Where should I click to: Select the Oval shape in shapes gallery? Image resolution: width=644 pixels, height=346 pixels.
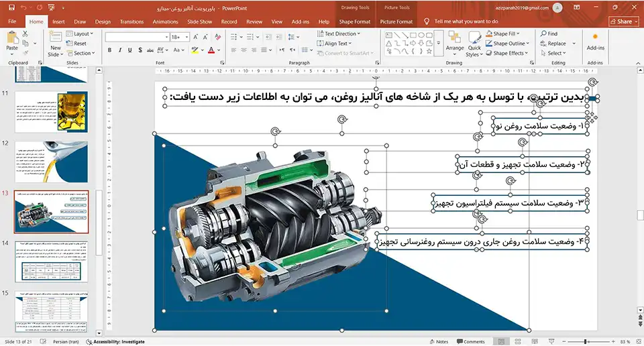click(x=421, y=36)
